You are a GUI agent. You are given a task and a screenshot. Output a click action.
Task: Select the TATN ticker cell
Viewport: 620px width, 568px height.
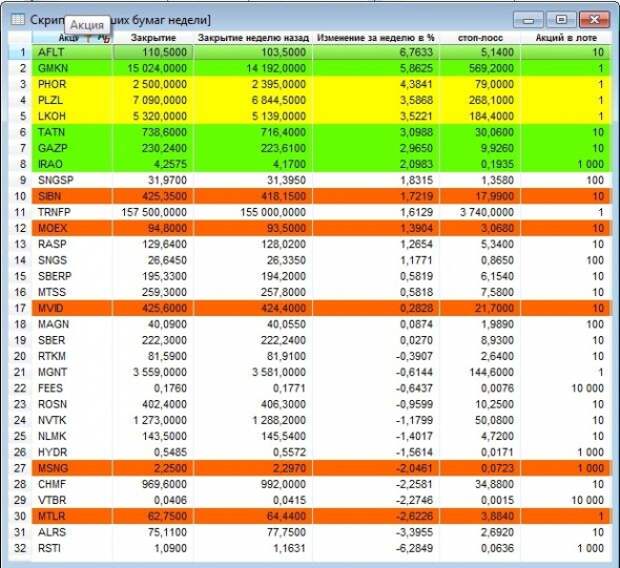[72, 132]
